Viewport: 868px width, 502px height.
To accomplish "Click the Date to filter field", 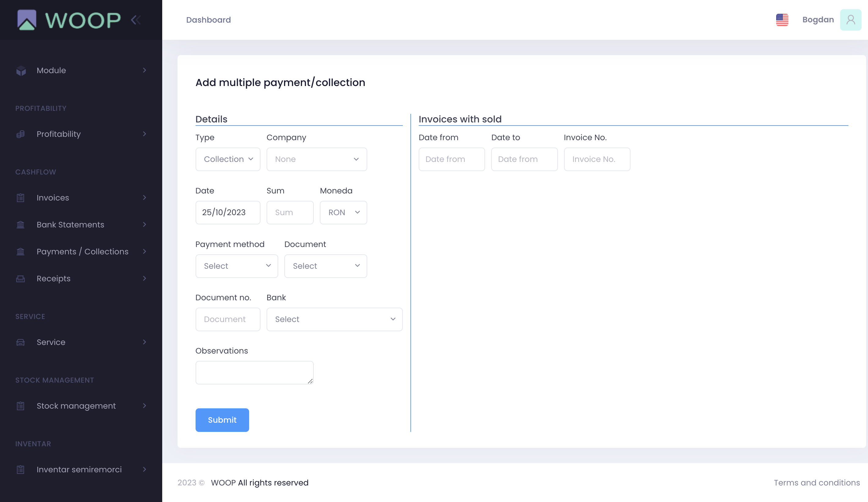I will (x=524, y=159).
